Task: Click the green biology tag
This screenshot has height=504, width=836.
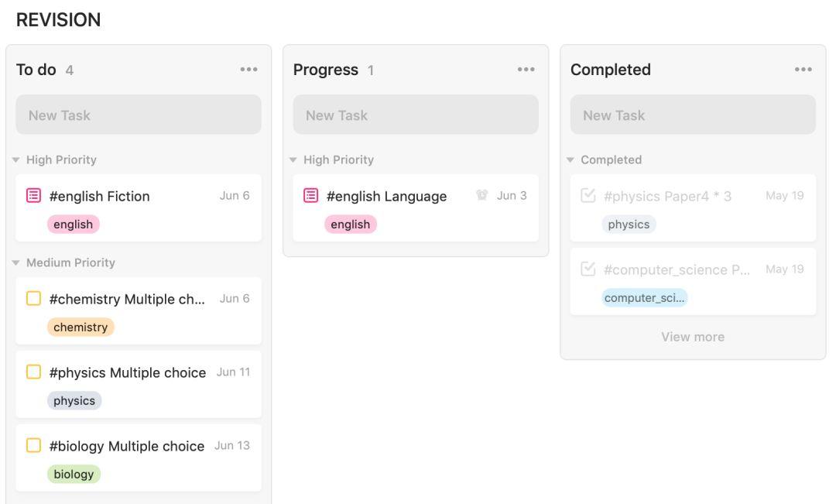Action: point(74,475)
